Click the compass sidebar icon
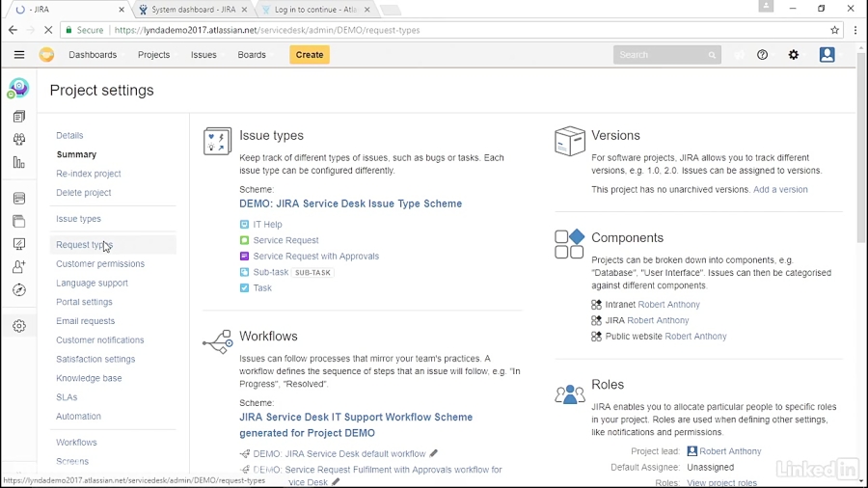Image resolution: width=868 pixels, height=488 pixels. point(19,290)
